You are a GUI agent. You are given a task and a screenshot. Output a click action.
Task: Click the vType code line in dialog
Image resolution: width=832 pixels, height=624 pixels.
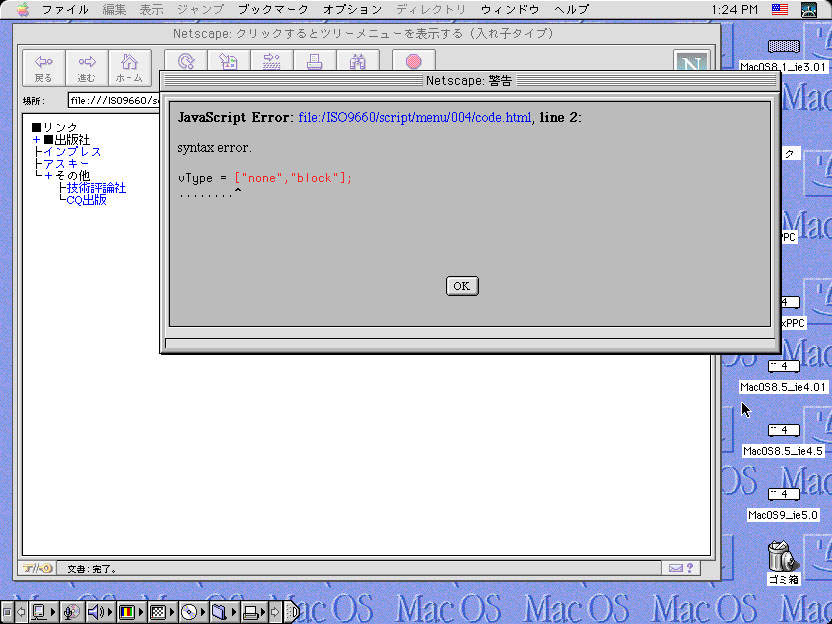coord(265,178)
